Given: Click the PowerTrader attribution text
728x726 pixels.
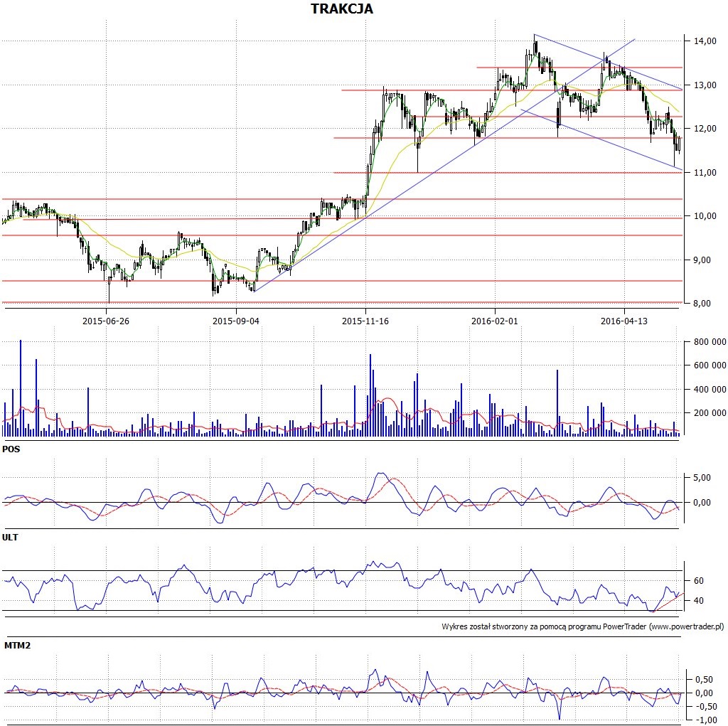Looking at the screenshot, I should tap(583, 626).
